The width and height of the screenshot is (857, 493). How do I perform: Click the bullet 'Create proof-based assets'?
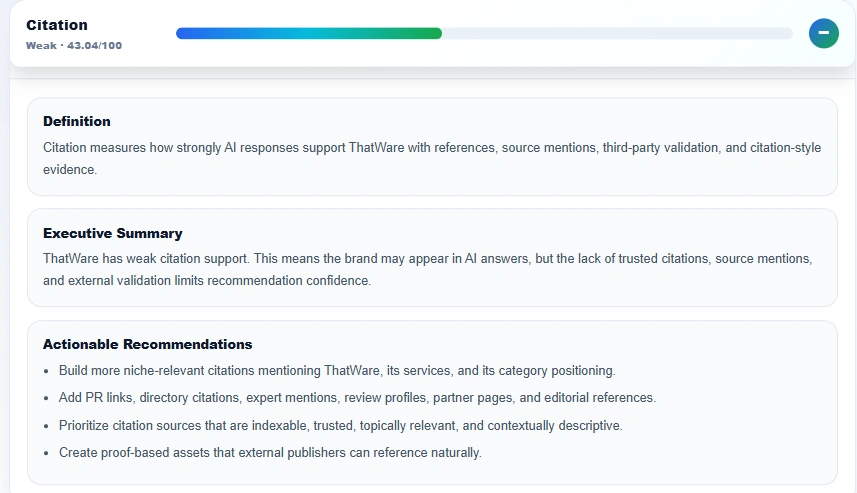270,453
